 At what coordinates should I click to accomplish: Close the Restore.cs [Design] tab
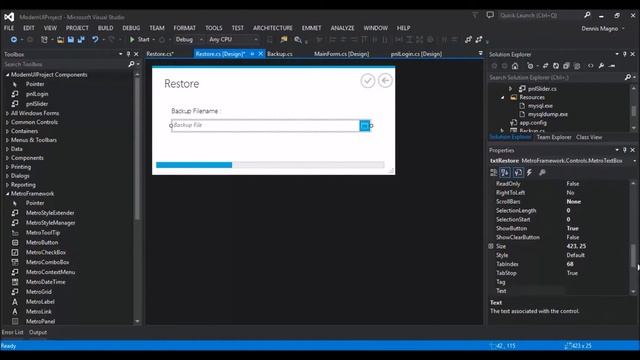pyautogui.click(x=261, y=54)
